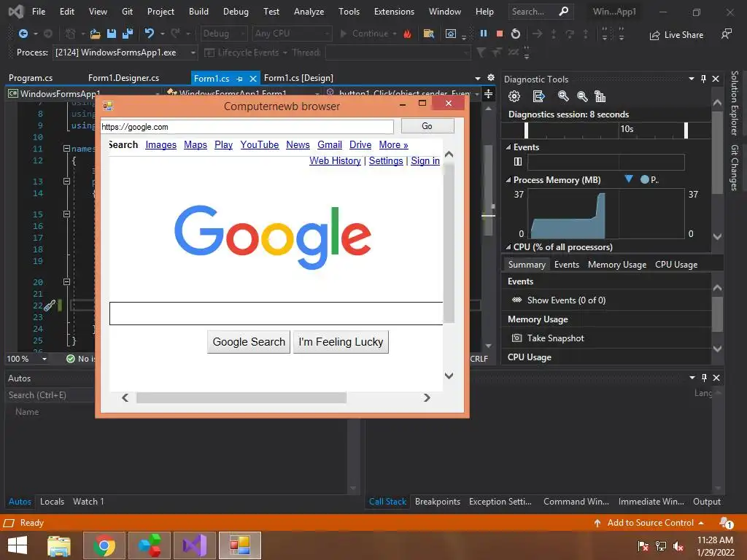Open Visual Studio from the taskbar
This screenshot has width=747, height=560.
tap(195, 545)
